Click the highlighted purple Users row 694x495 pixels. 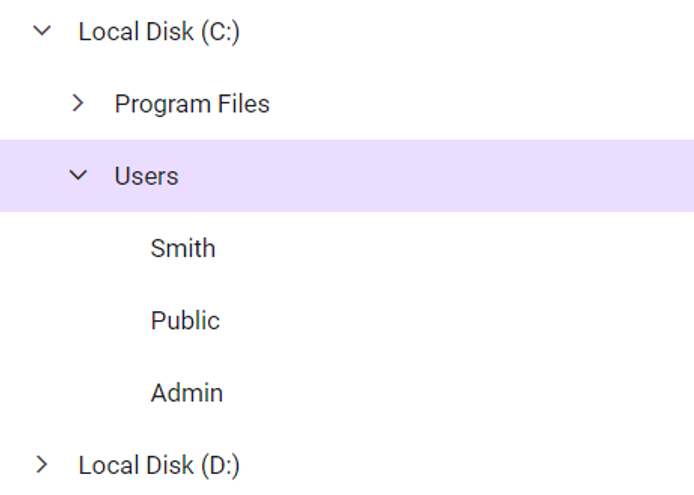[x=400, y=176]
